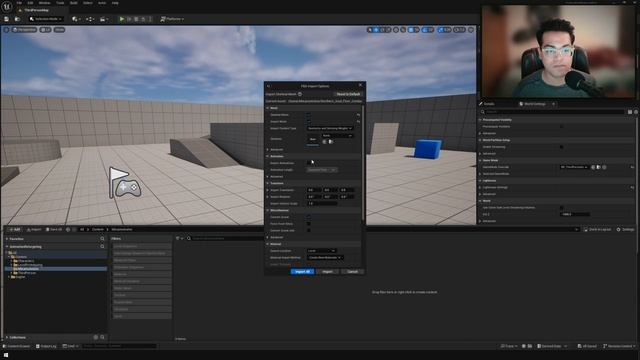640x360 pixels.
Task: Collapse the Mesh section in dialog
Action: click(268, 108)
